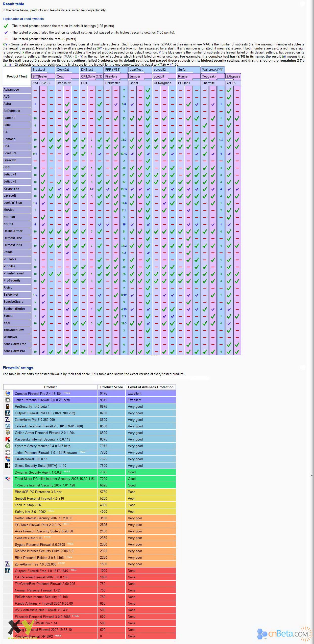Click the BlackICE PC Protection 3.6.cpv entry

point(38,492)
